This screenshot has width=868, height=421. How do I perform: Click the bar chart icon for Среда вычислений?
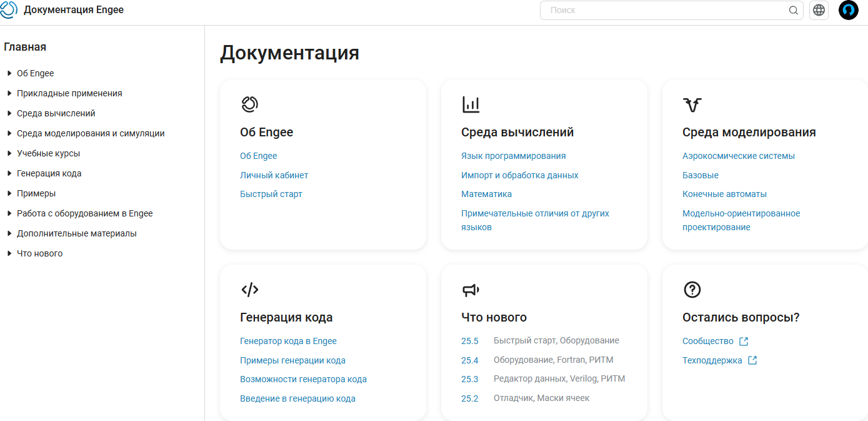pos(471,104)
